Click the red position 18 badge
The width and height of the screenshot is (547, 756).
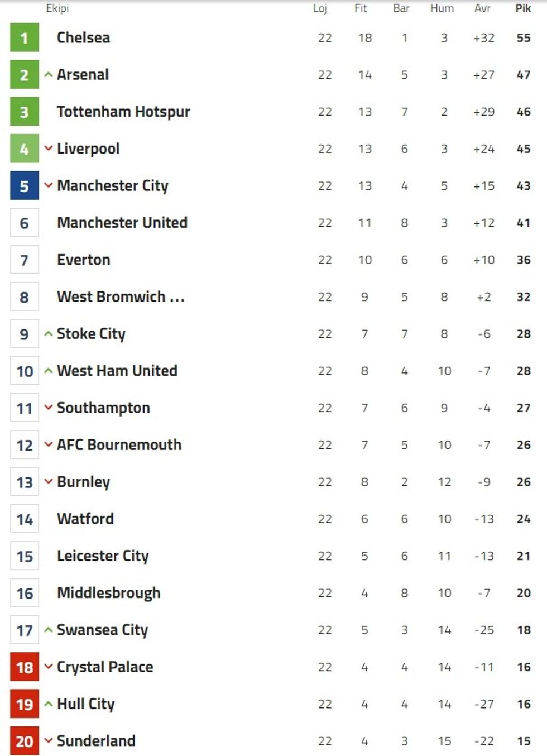pos(25,667)
